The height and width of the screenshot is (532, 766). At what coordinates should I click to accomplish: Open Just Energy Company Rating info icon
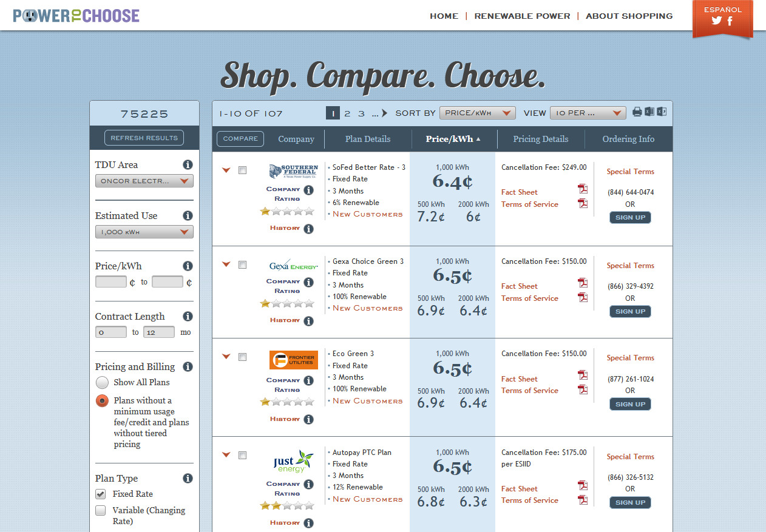(x=308, y=485)
